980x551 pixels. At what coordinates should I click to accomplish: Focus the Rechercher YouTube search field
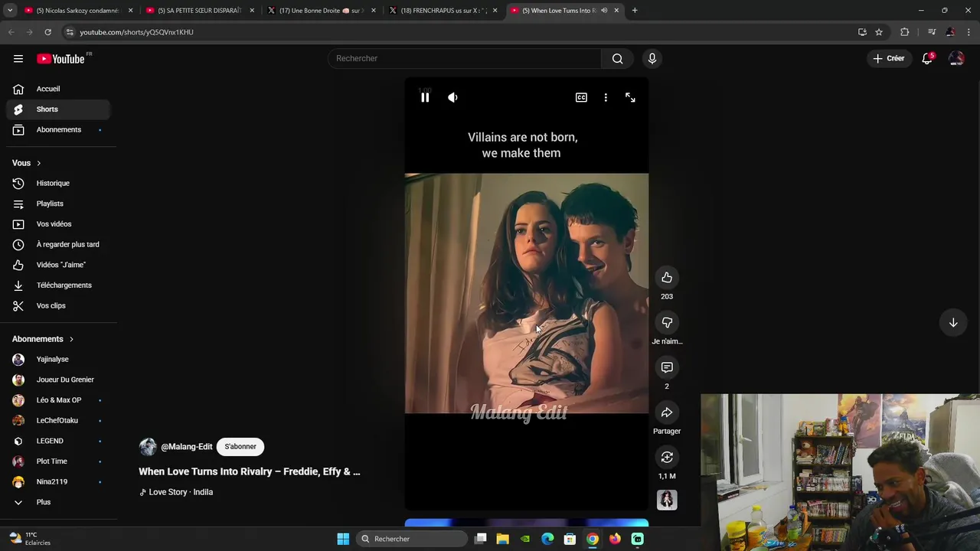(x=465, y=58)
